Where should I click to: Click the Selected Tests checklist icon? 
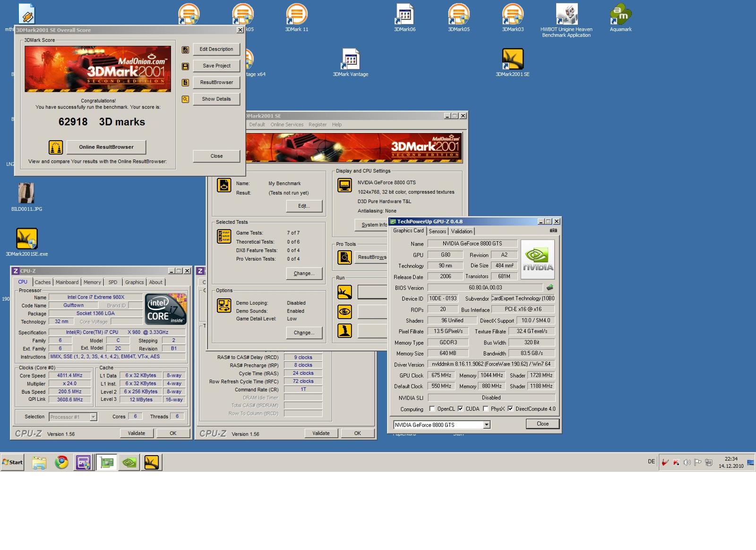pyautogui.click(x=224, y=236)
